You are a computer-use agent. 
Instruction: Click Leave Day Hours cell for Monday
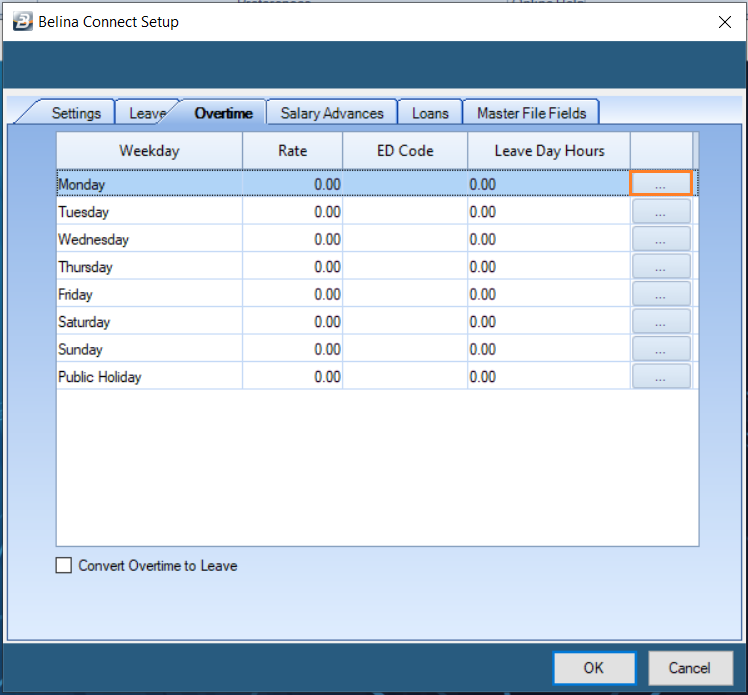549,184
